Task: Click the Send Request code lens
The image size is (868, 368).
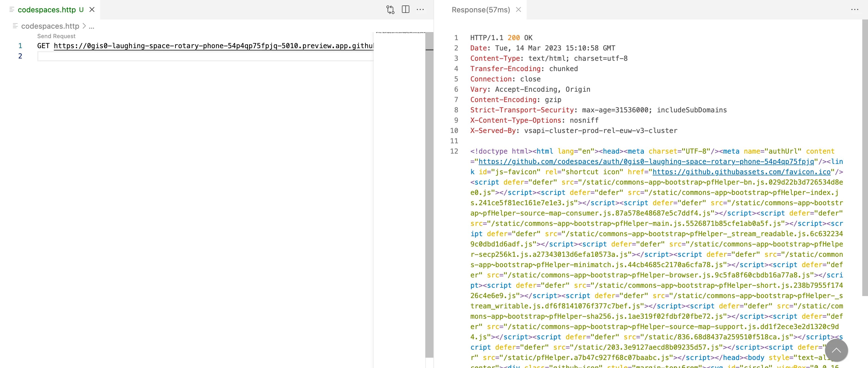Action: coord(56,36)
